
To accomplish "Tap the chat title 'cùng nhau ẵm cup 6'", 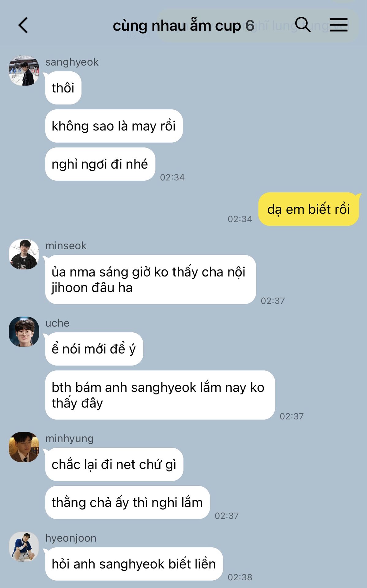I will pos(183,26).
